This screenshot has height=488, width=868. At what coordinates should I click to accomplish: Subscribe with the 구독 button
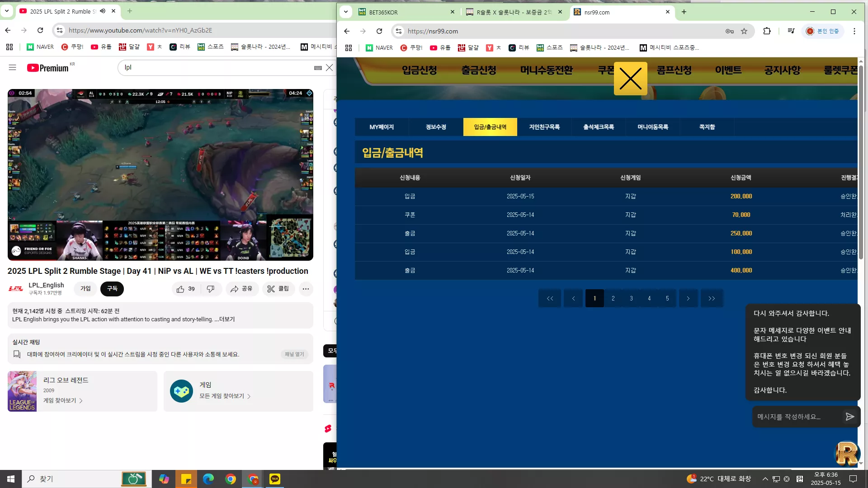click(112, 289)
